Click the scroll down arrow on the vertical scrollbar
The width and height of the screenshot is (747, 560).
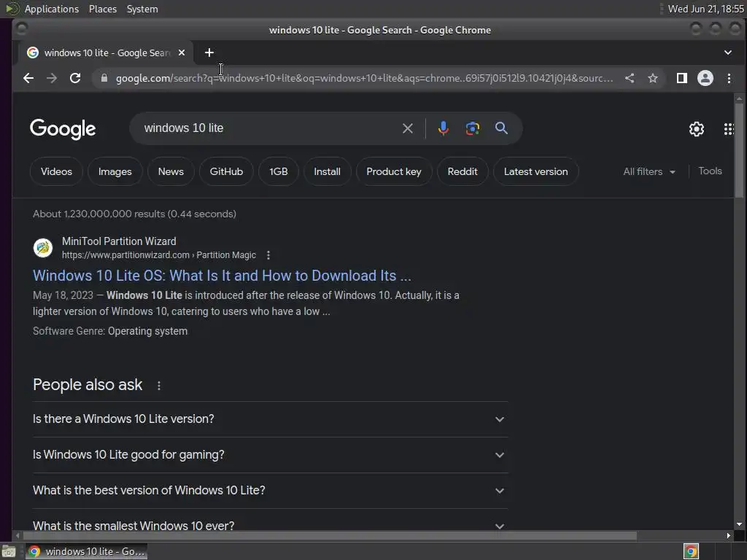pyautogui.click(x=739, y=524)
